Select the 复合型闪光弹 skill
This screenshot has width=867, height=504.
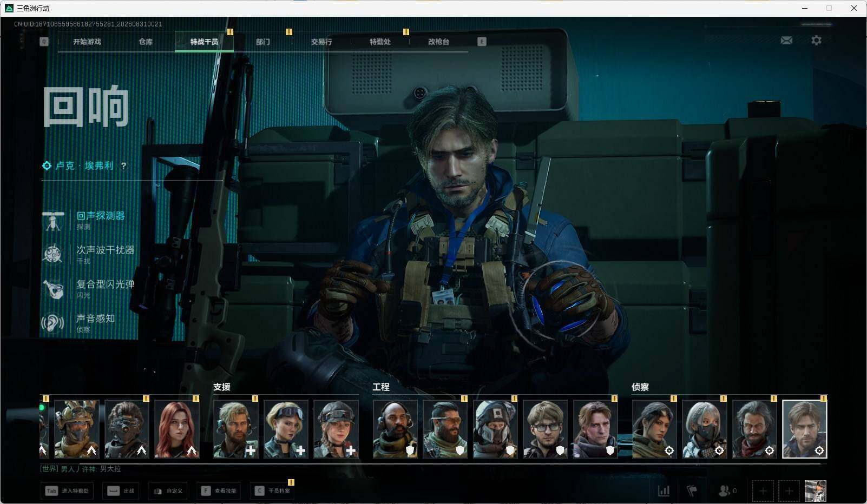(89, 289)
